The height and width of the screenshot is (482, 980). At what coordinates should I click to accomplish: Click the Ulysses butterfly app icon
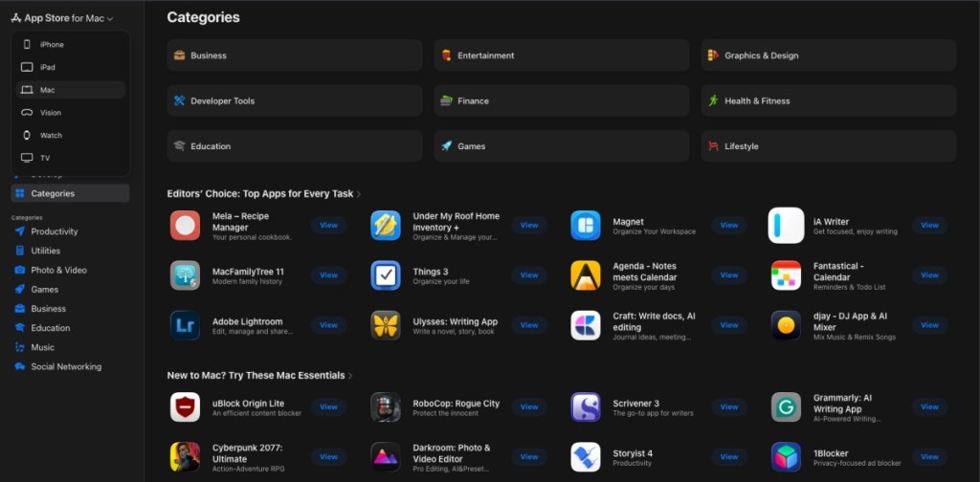(x=386, y=325)
